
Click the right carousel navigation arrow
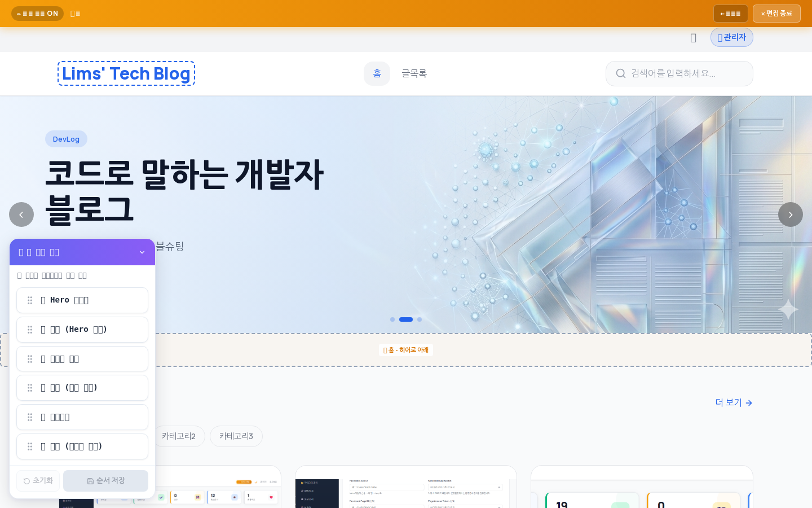pyautogui.click(x=791, y=214)
